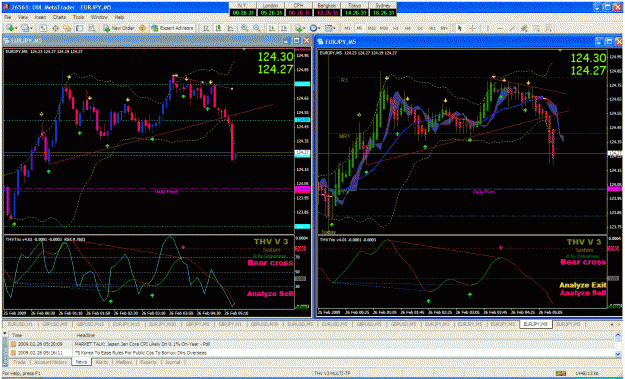The width and height of the screenshot is (625, 379).
Task: Select the H1 timeframe button
Action: [x=396, y=28]
